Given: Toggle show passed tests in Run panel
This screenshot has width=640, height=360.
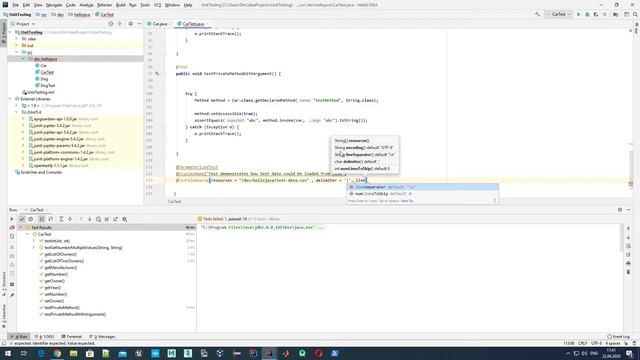Looking at the screenshot, I should [22, 219].
